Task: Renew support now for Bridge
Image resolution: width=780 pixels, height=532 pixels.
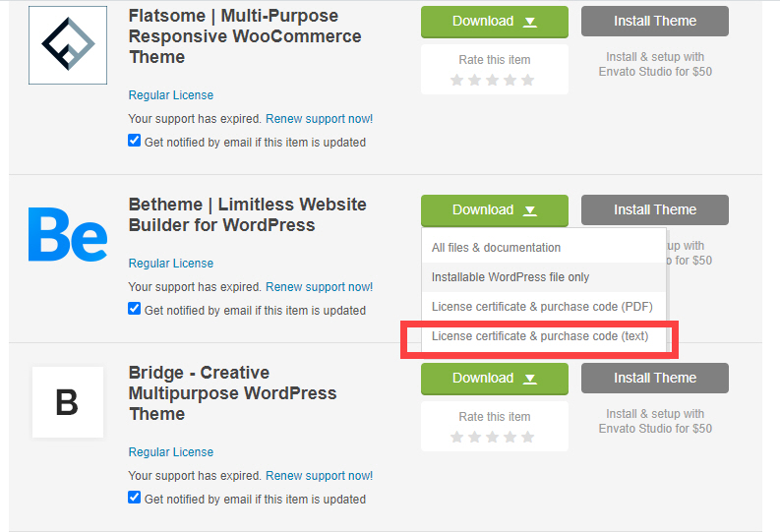Action: click(x=319, y=476)
